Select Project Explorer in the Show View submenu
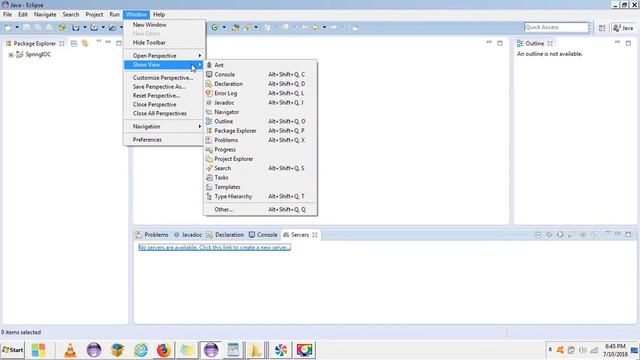This screenshot has width=640, height=360. pyautogui.click(x=260, y=159)
